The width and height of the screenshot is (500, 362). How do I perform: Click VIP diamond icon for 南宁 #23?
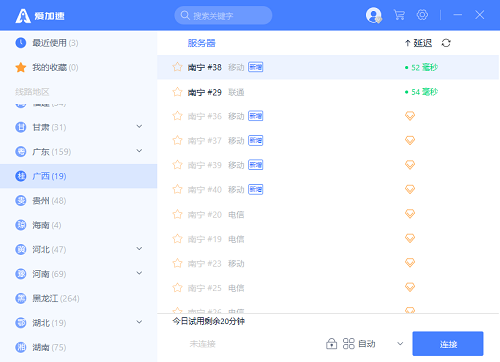point(410,263)
